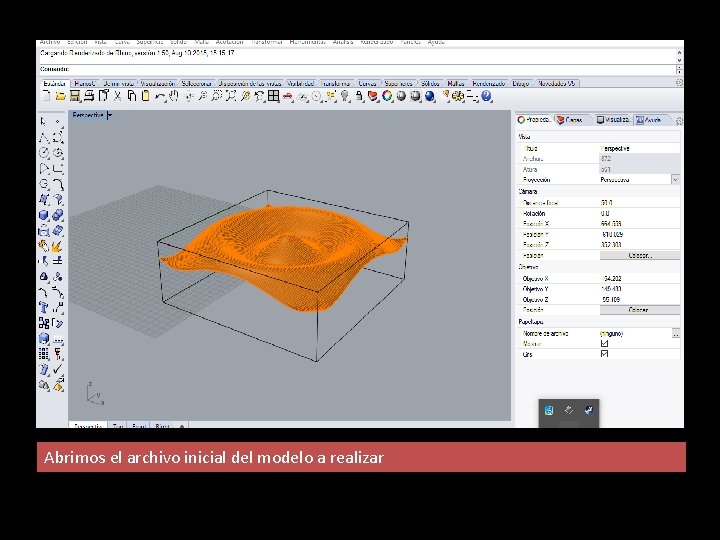The image size is (720, 540).
Task: Open the Proyección dropdown in properties
Action: (x=675, y=180)
